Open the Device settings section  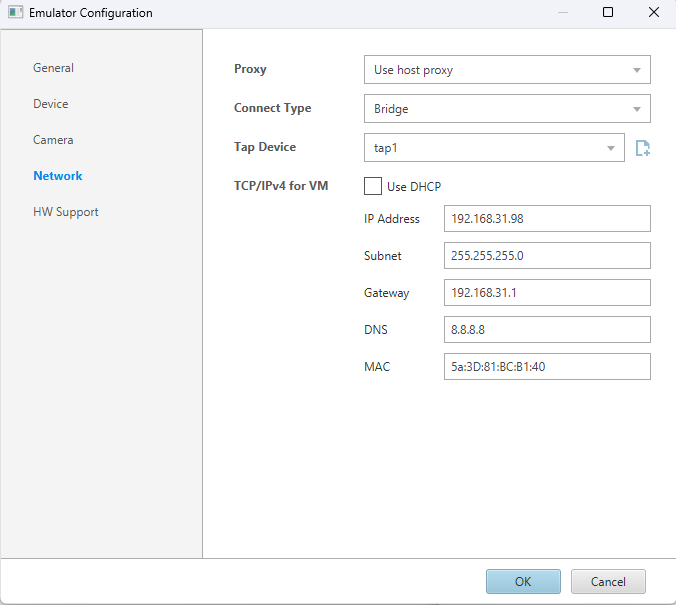pyautogui.click(x=51, y=104)
